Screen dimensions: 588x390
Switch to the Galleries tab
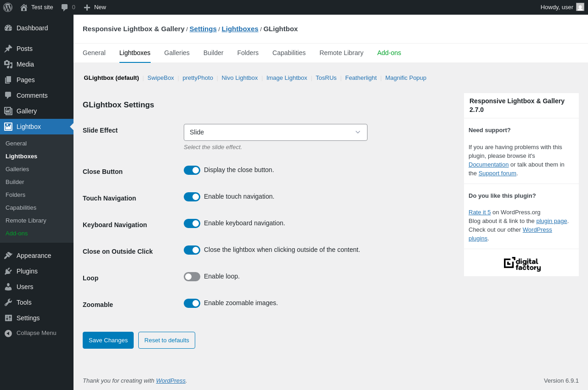point(177,53)
